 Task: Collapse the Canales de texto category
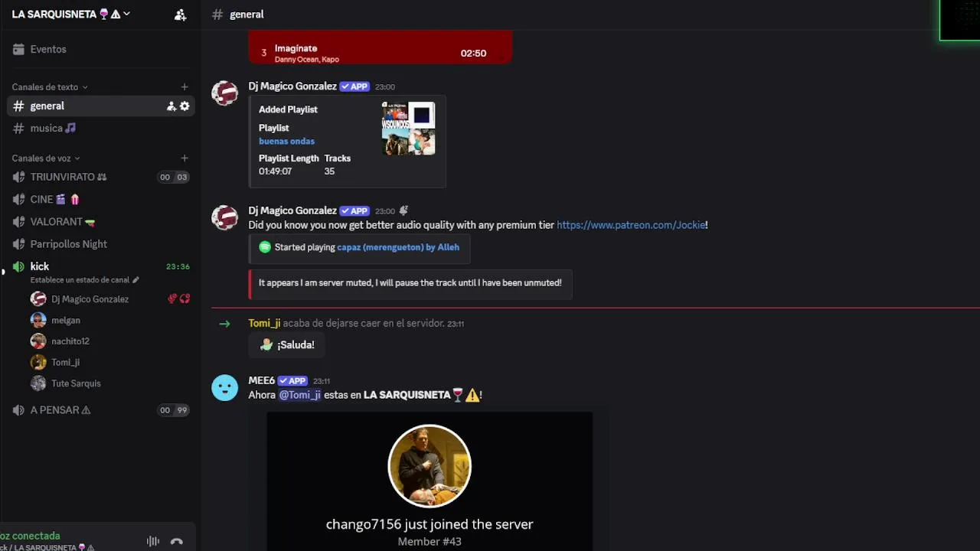pos(50,87)
